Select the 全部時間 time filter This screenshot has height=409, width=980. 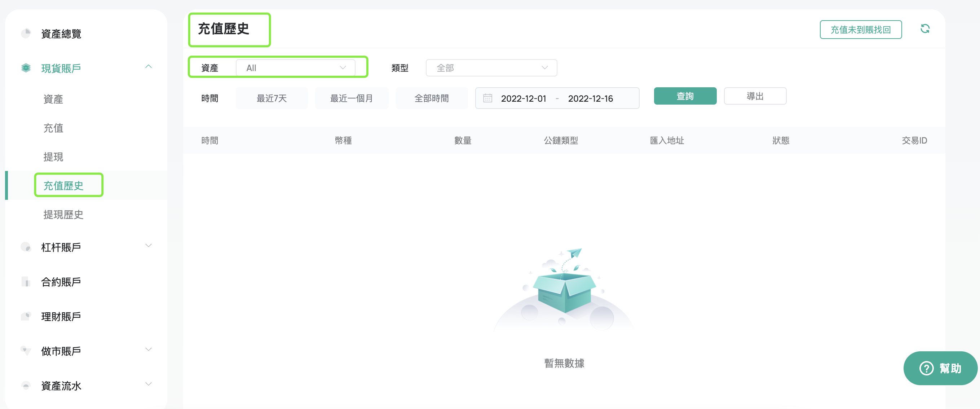(x=432, y=98)
